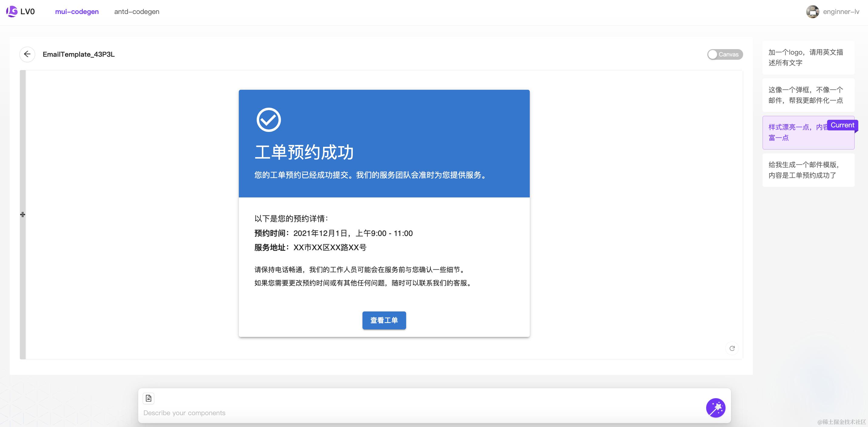Click the enginner-lv username
Image resolution: width=868 pixels, height=427 pixels.
click(841, 12)
